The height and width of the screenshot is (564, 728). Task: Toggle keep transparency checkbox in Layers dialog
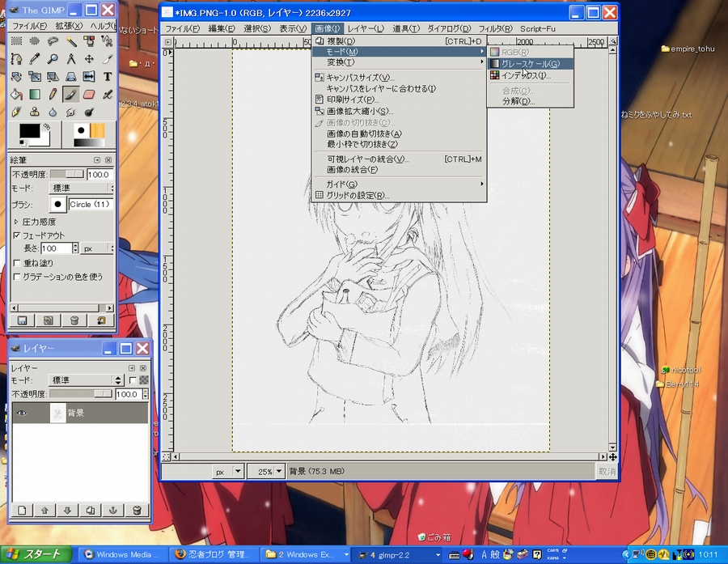coord(133,380)
